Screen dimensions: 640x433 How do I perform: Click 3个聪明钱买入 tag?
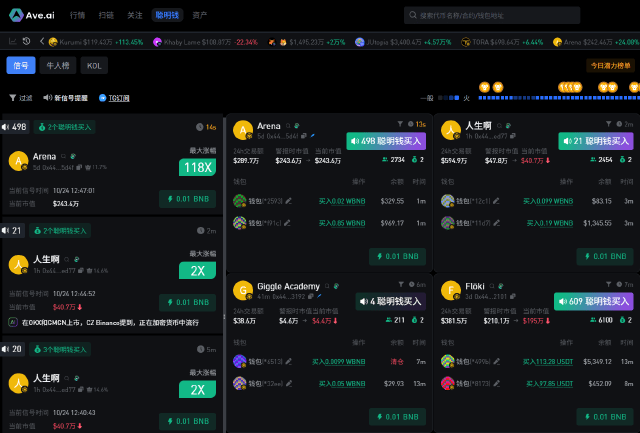[x=60, y=349]
